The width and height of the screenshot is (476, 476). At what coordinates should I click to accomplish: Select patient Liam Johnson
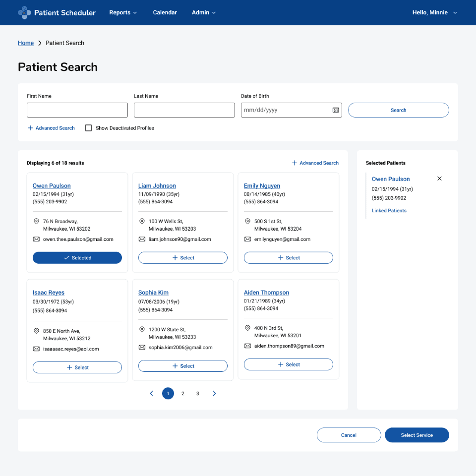tap(183, 258)
